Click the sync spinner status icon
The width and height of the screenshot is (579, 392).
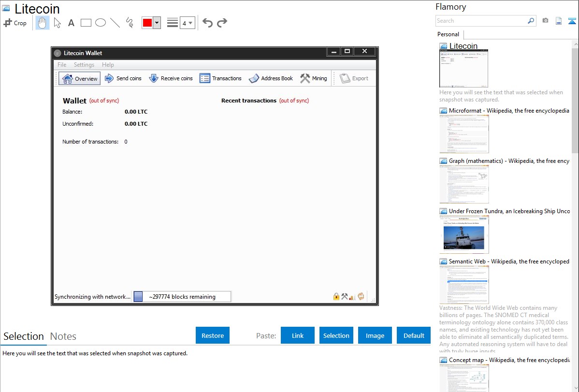tap(361, 296)
